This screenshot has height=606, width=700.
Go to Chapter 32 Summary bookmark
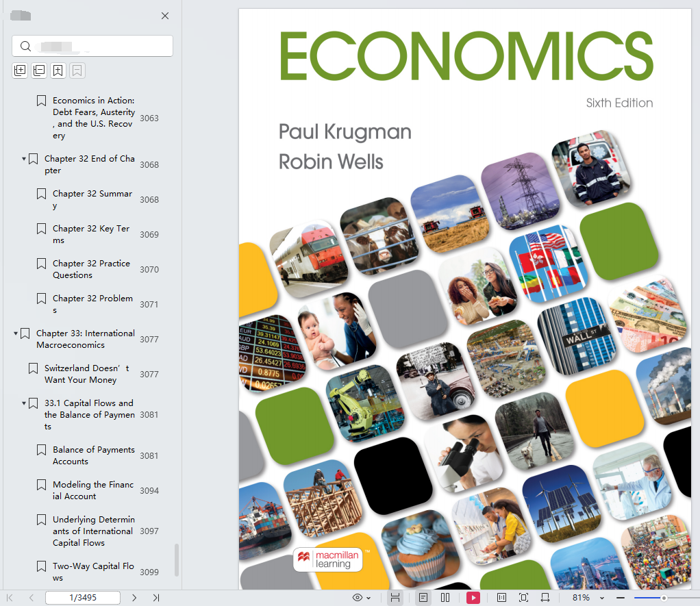[x=92, y=199]
